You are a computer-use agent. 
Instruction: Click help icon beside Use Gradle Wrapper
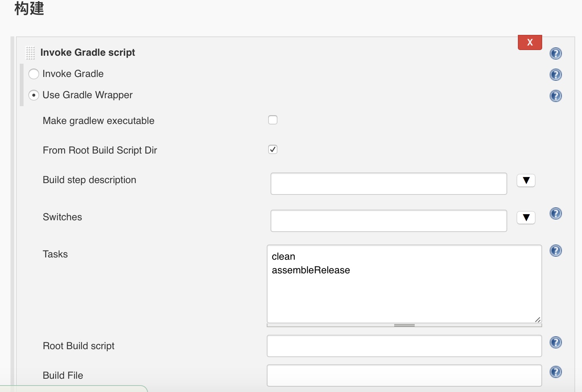click(x=555, y=96)
